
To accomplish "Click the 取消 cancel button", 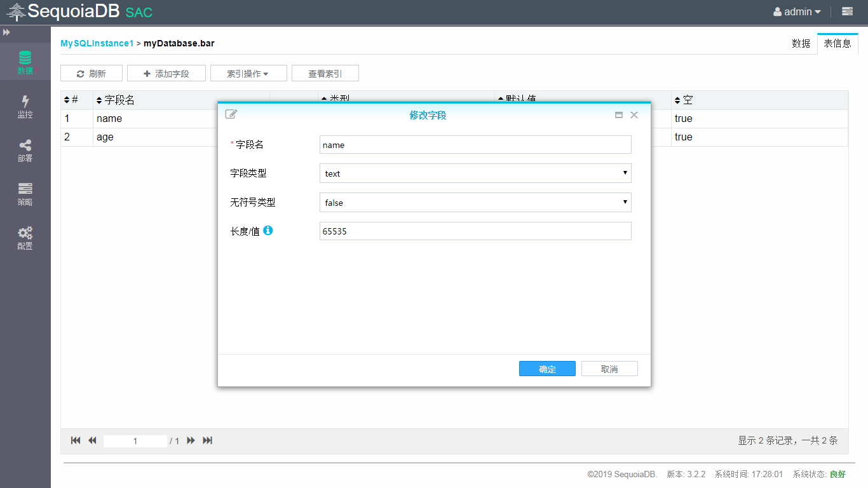I will point(609,369).
